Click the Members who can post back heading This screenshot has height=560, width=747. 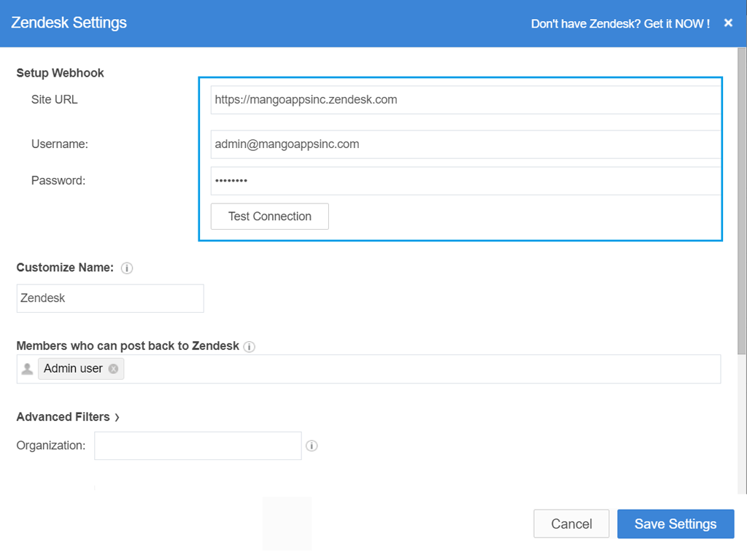(128, 346)
